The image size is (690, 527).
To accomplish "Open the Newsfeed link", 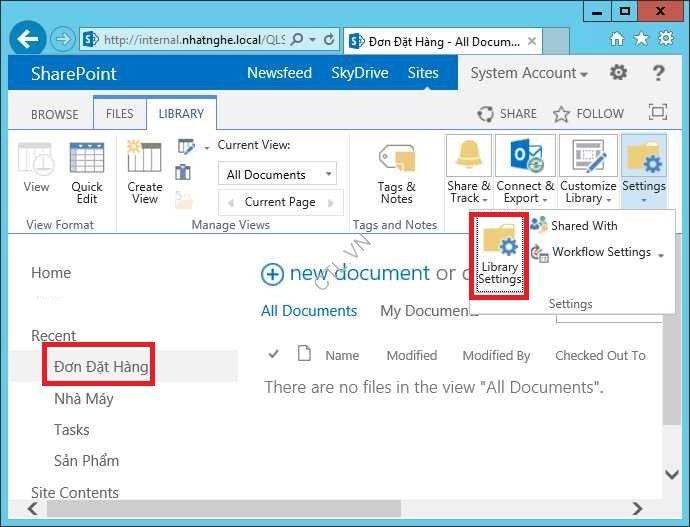I will pos(279,73).
